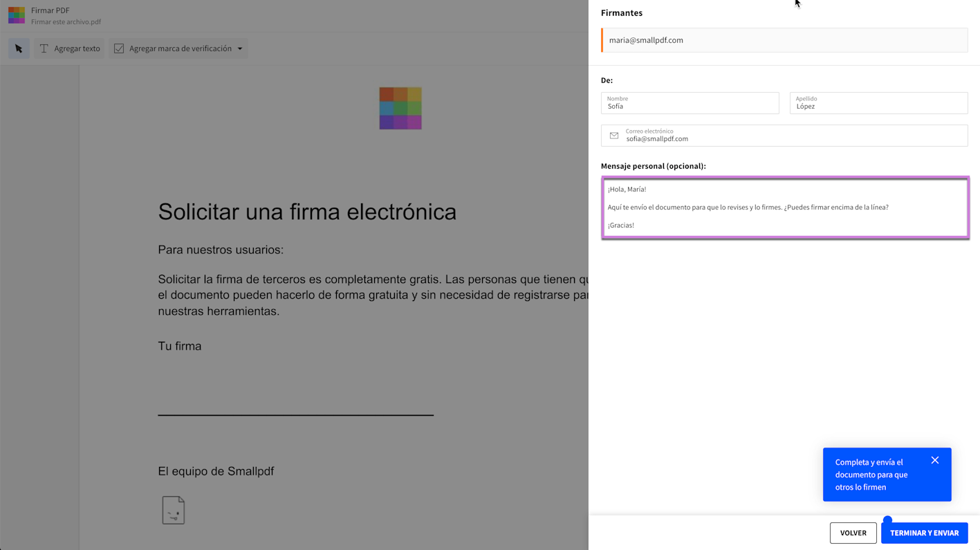Edit the Nombre field containing Sofía

(x=690, y=103)
